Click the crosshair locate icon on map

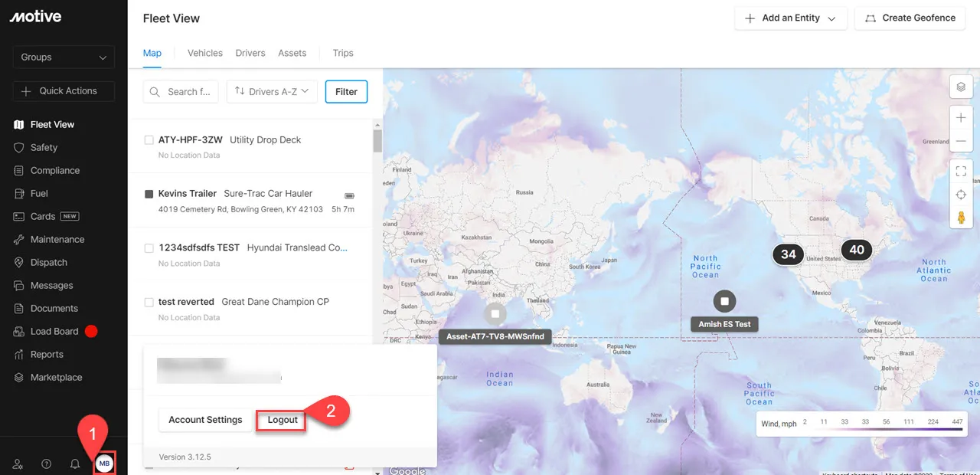pos(961,194)
